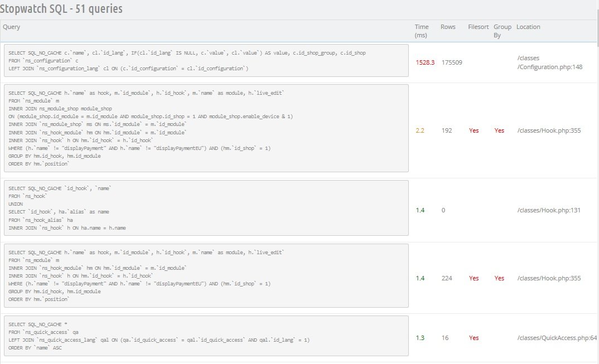Click the Rows column header
The image size is (599, 364).
coord(448,27)
